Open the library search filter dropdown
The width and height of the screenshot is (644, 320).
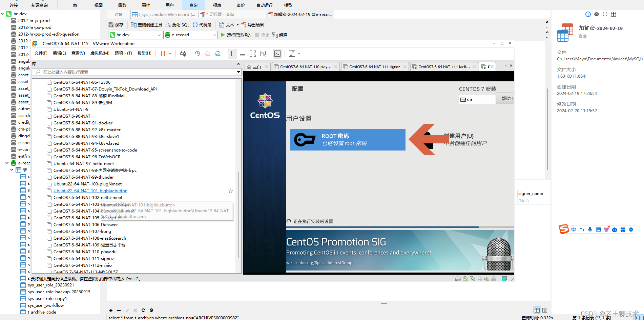click(238, 72)
